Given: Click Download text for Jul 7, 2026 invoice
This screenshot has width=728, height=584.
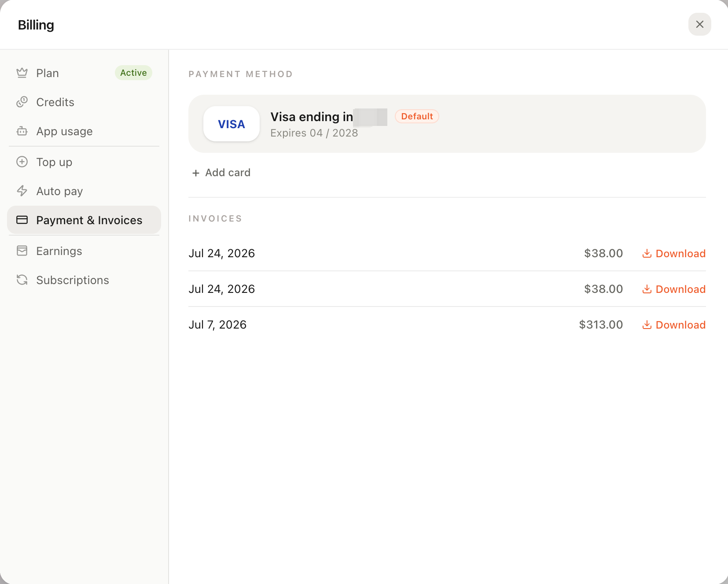Looking at the screenshot, I should (680, 325).
